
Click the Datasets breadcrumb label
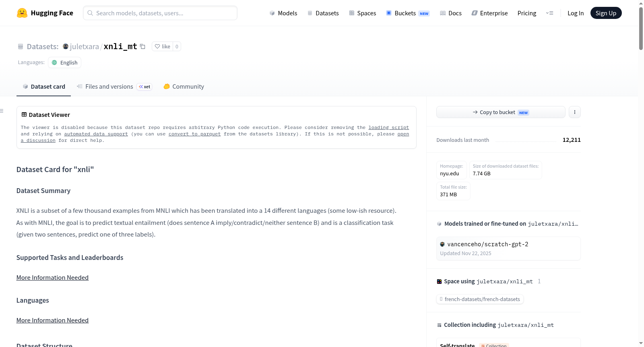pyautogui.click(x=42, y=46)
